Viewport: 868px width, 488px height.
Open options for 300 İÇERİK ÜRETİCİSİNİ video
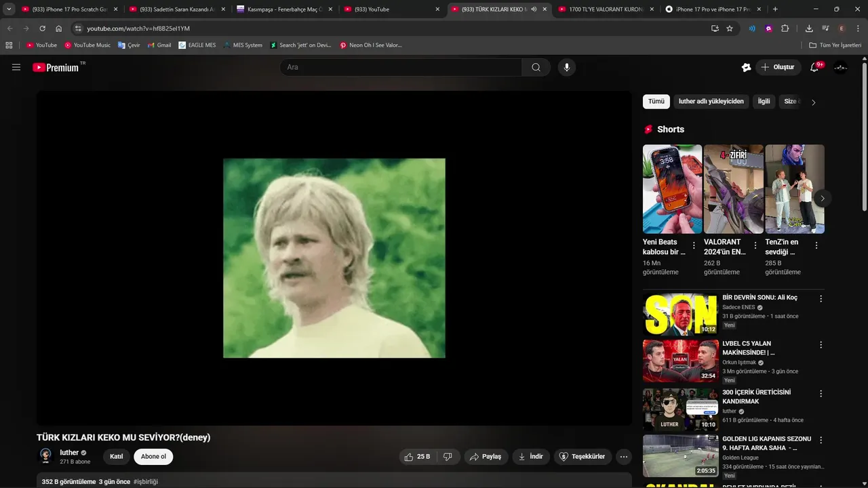click(821, 394)
